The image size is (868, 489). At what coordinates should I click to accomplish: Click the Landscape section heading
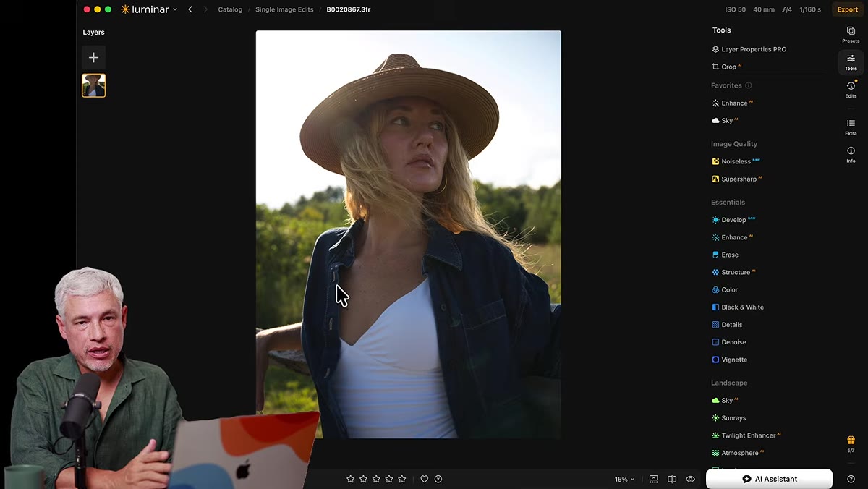[729, 383]
